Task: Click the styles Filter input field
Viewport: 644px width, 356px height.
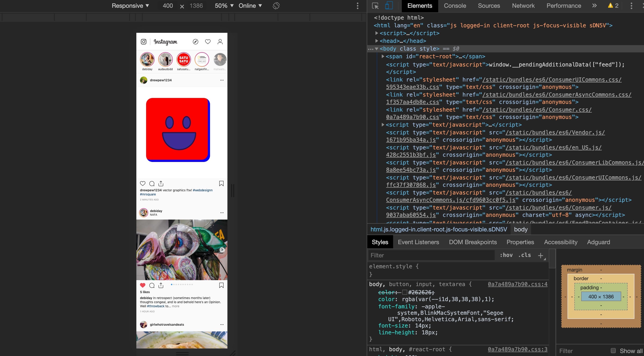Action: pos(432,255)
